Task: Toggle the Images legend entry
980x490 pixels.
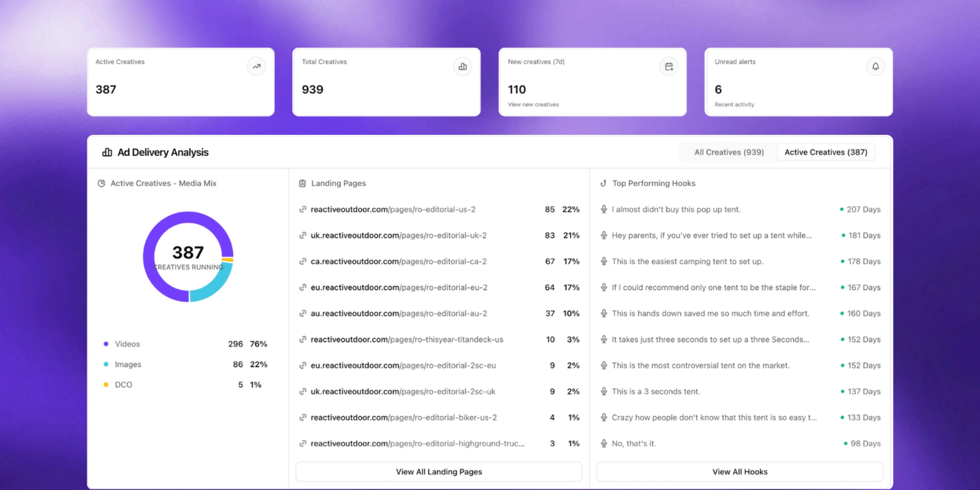Action: click(128, 364)
